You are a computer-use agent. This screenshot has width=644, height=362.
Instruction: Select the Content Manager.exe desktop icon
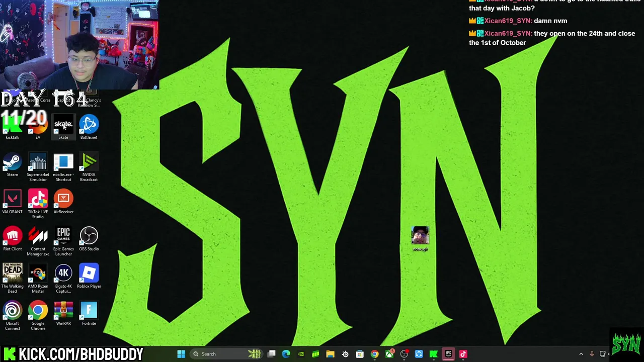[x=38, y=242]
